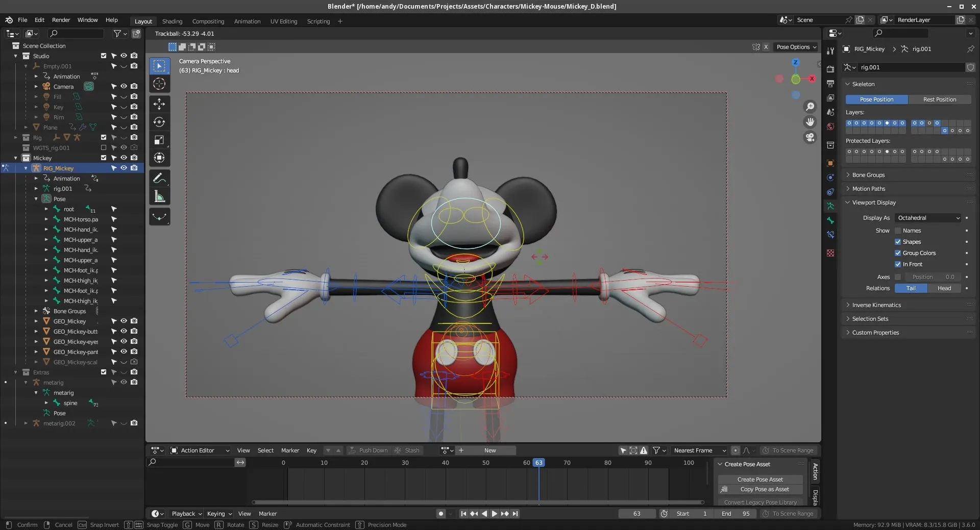Click the pan hand viewport icon
The height and width of the screenshot is (530, 980).
(810, 122)
